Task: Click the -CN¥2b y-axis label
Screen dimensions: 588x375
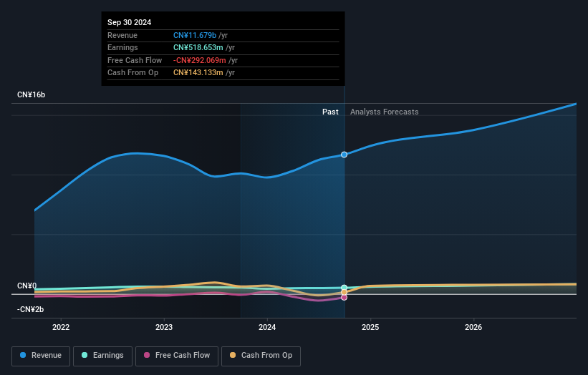Action: [30, 309]
